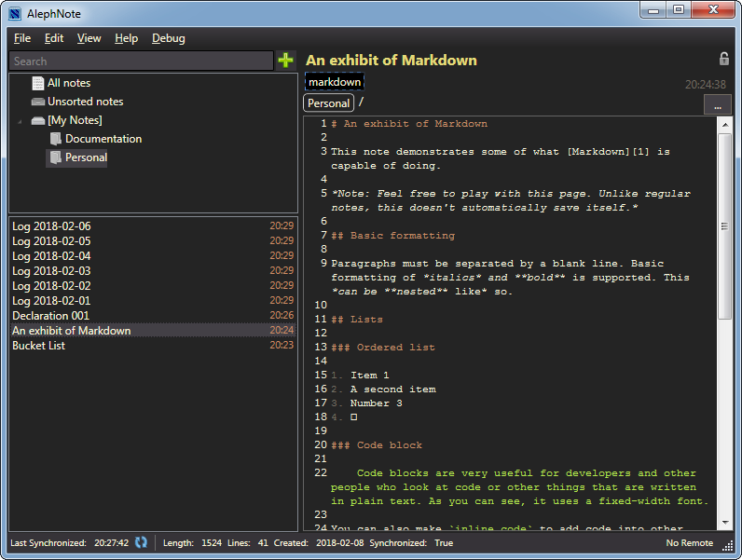
Task: Click the green plus add note icon
Action: tap(285, 61)
